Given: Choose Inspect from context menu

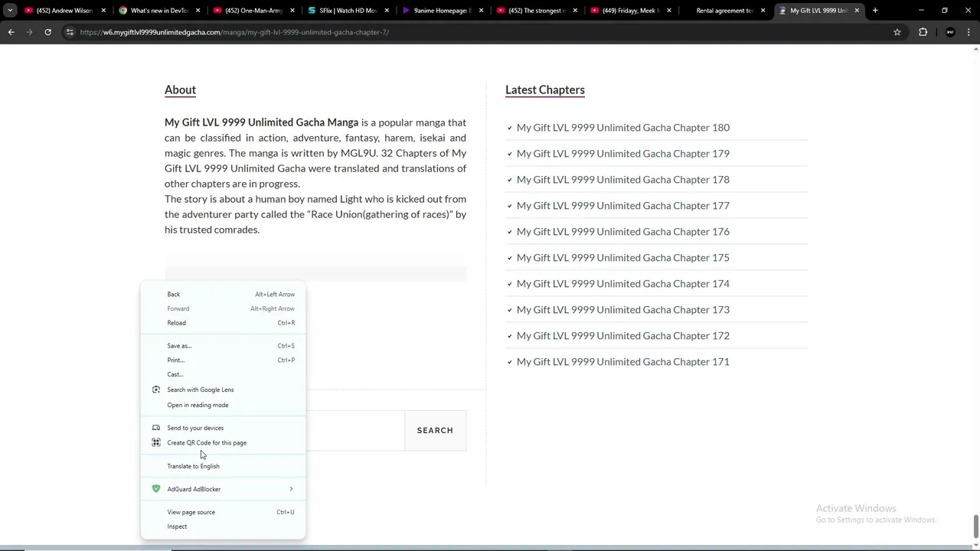Looking at the screenshot, I should [x=223, y=527].
